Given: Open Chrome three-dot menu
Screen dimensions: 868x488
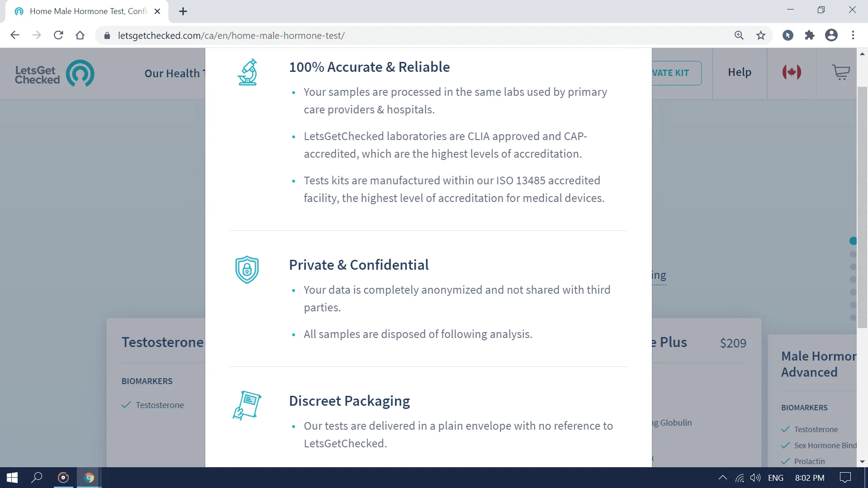Looking at the screenshot, I should point(853,35).
